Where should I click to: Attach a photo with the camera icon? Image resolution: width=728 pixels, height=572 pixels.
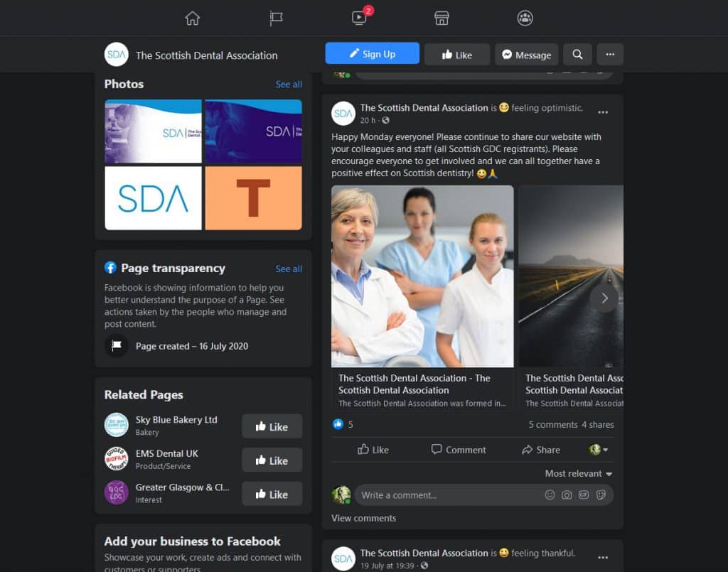point(567,495)
